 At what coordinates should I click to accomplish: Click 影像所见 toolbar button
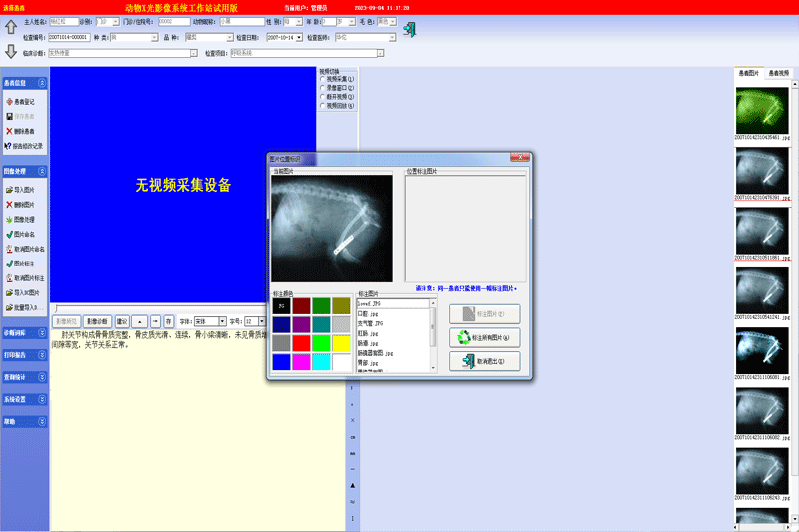click(x=66, y=321)
